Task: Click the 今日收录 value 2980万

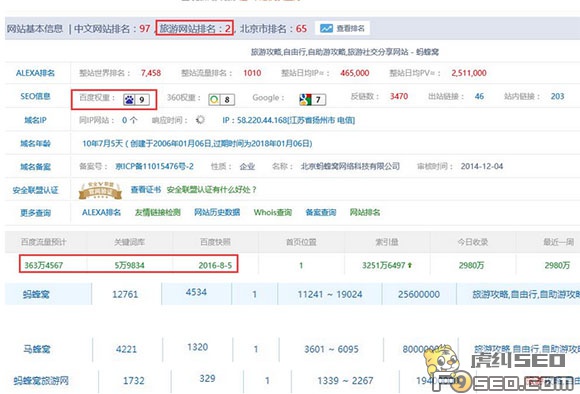Action: pos(471,265)
